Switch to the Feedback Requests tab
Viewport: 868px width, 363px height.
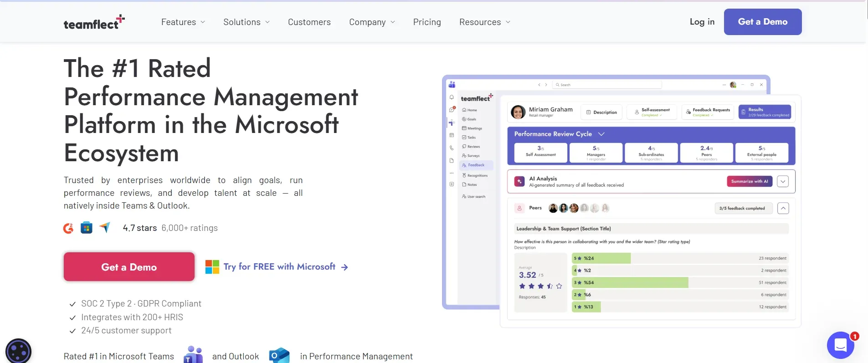(708, 112)
